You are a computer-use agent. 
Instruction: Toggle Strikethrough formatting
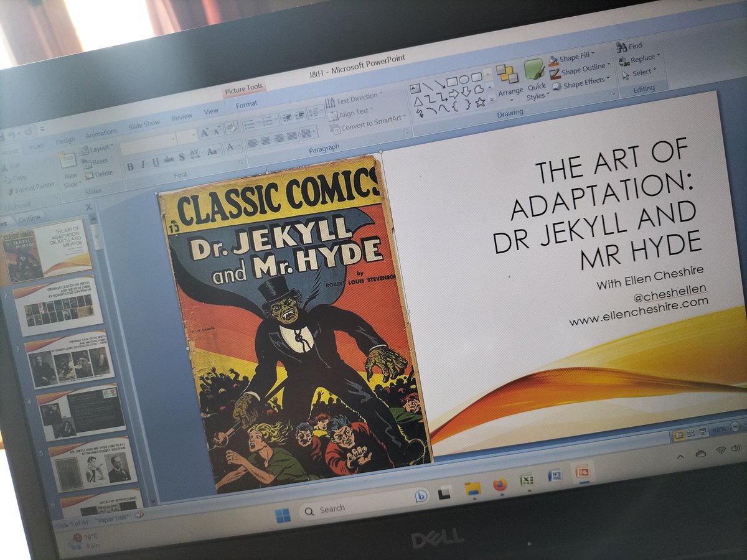coord(168,159)
